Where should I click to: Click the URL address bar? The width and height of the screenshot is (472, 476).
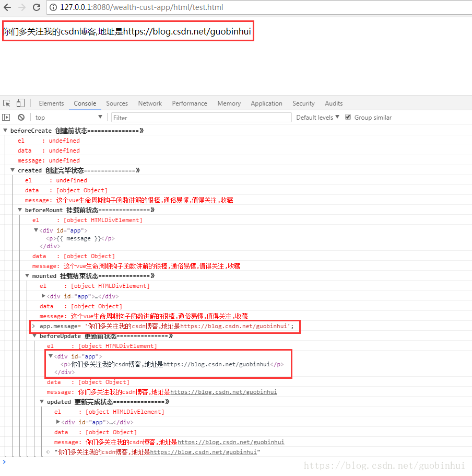259,7
